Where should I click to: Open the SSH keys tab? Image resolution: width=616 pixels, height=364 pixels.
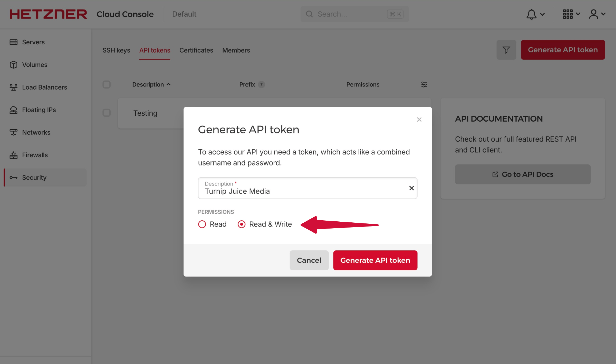coord(116,50)
